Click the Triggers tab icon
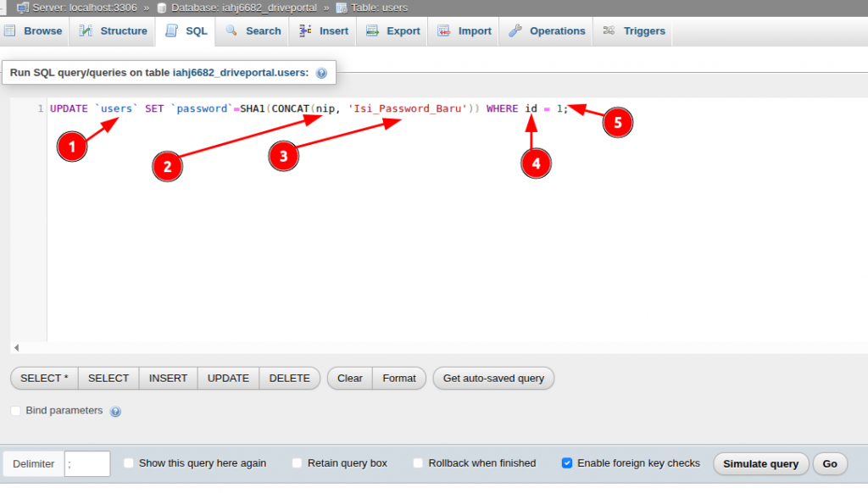Screen dimensions: 868x493 [x=609, y=30]
